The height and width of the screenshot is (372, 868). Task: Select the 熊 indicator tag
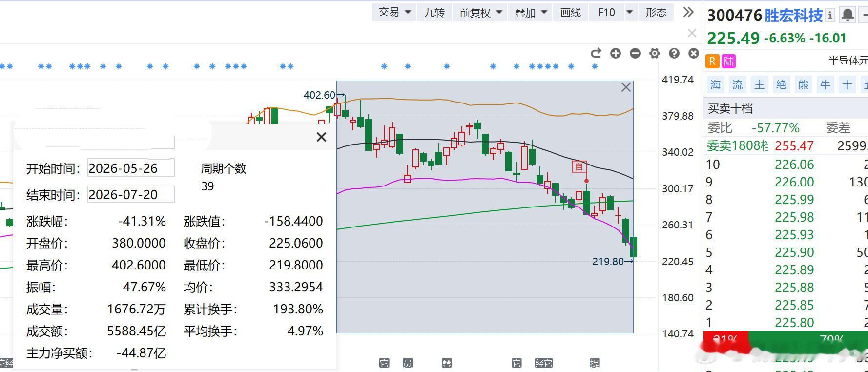pyautogui.click(x=803, y=85)
